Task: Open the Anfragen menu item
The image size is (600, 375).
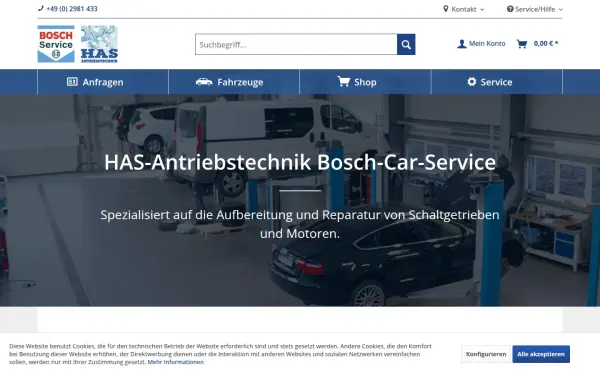Action: [103, 82]
